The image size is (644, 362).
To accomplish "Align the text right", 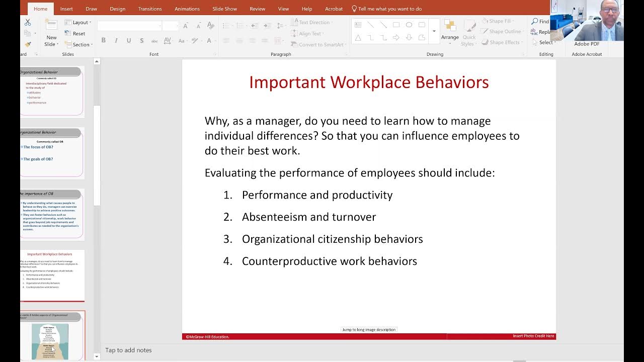I will pos(253,41).
